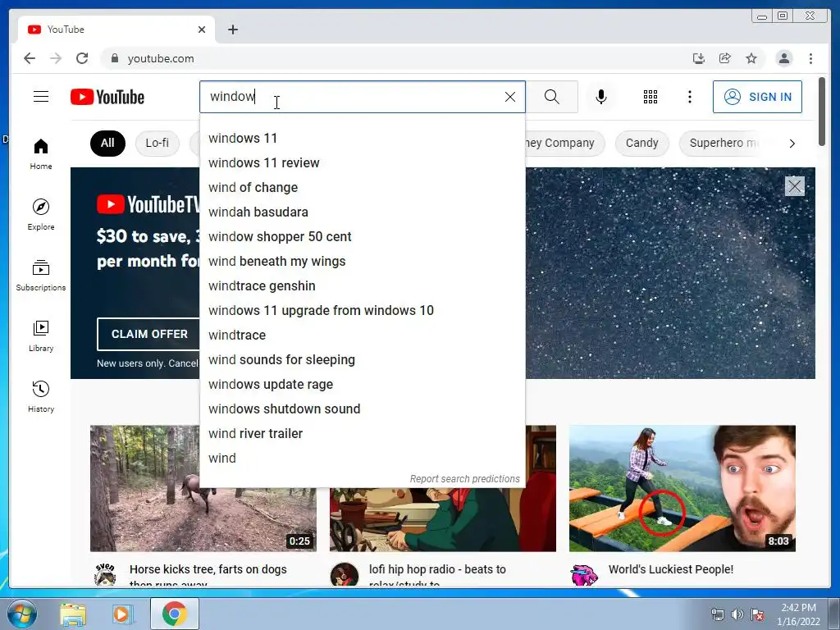Click the page vertical scrollbar
The image size is (840, 630).
(x=822, y=112)
